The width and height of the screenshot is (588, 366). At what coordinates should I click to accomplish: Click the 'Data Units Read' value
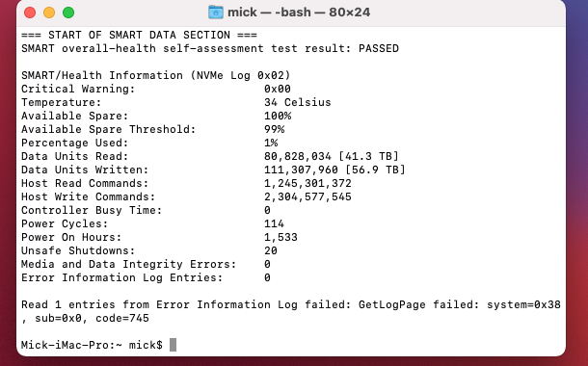pyautogui.click(x=332, y=156)
